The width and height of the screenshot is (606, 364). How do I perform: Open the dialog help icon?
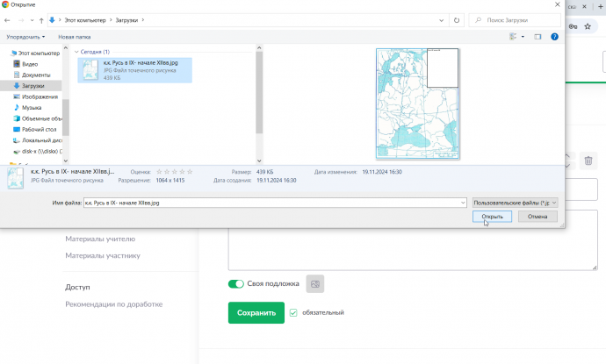554,37
